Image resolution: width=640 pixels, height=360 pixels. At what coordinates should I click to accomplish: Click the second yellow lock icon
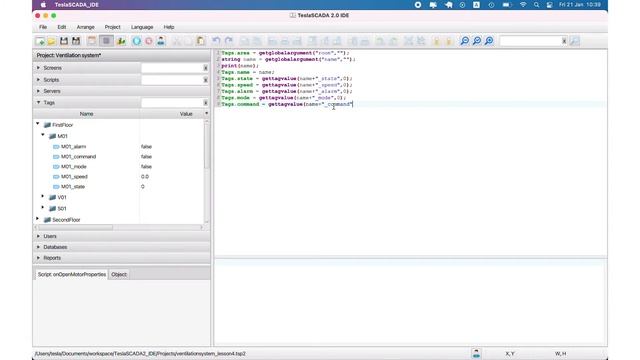tap(449, 41)
